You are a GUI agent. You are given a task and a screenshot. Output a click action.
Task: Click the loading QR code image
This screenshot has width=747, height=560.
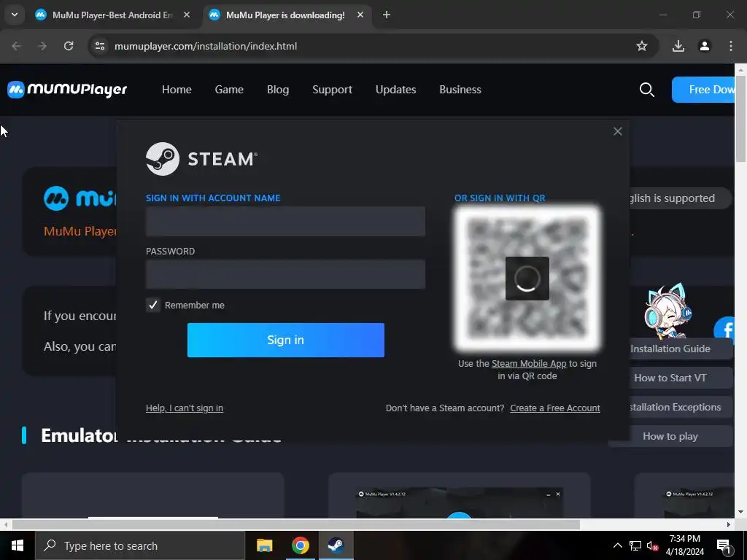[527, 279]
